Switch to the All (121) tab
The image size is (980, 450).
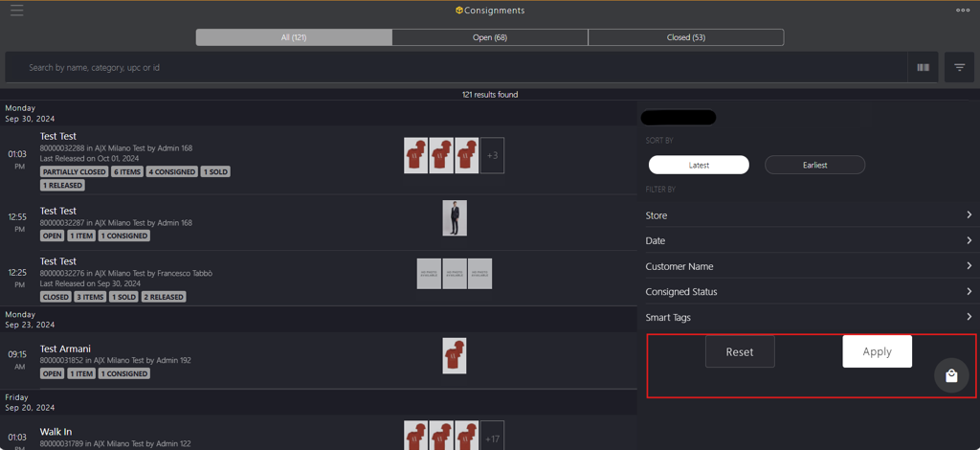(294, 37)
